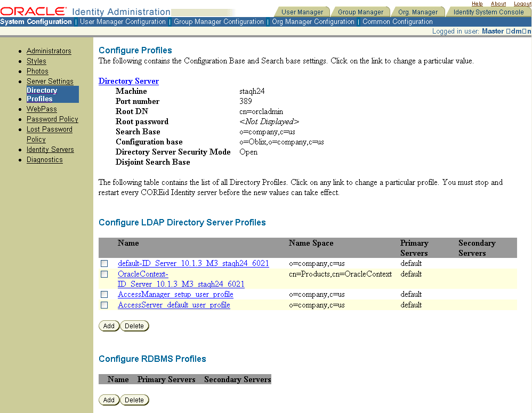This screenshot has width=532, height=413.
Task: Click the Logout link
Action: 522,3
